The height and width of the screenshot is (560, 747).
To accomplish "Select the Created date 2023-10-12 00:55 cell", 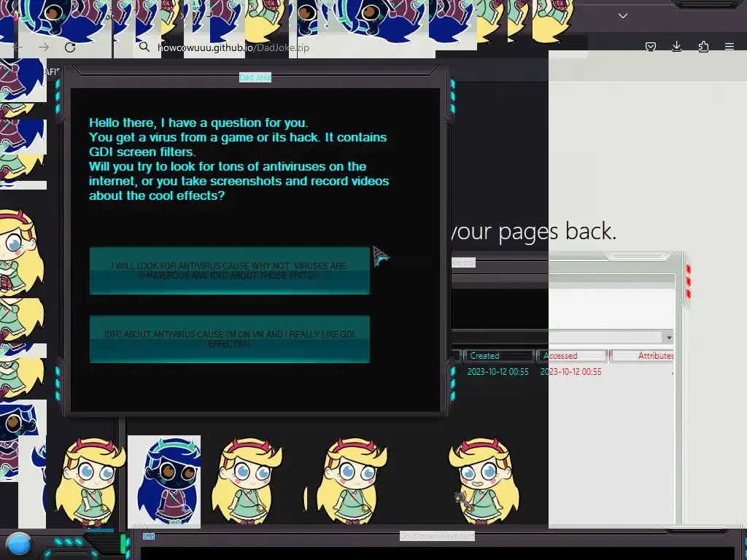I will coord(498,371).
